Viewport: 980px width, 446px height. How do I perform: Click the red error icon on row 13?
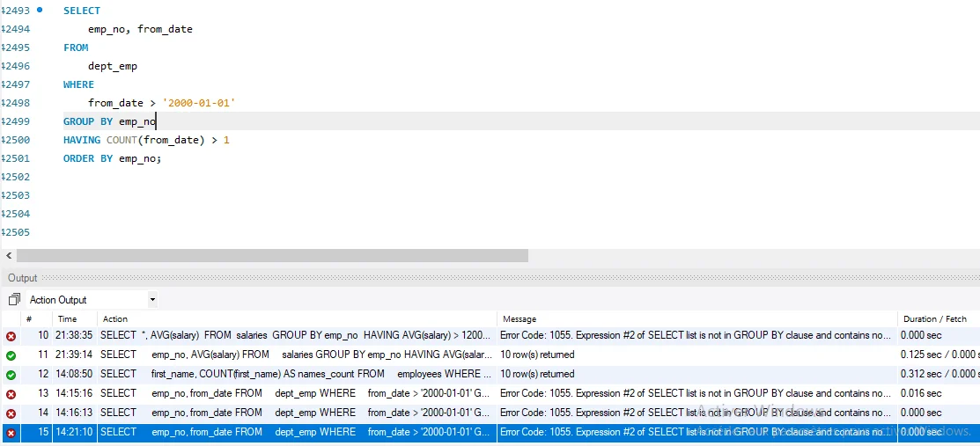pos(11,394)
